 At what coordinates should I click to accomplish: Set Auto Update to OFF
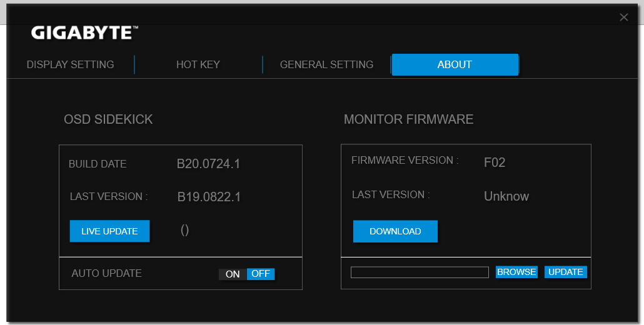[261, 274]
